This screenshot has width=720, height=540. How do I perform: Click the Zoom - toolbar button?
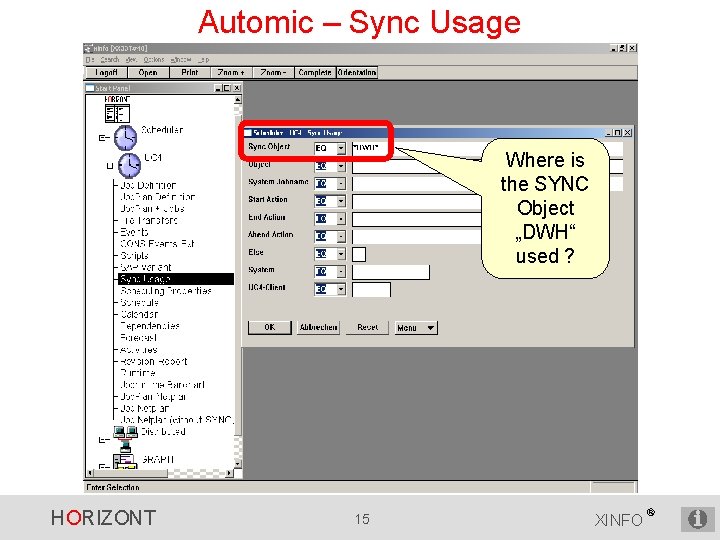[x=273, y=73]
